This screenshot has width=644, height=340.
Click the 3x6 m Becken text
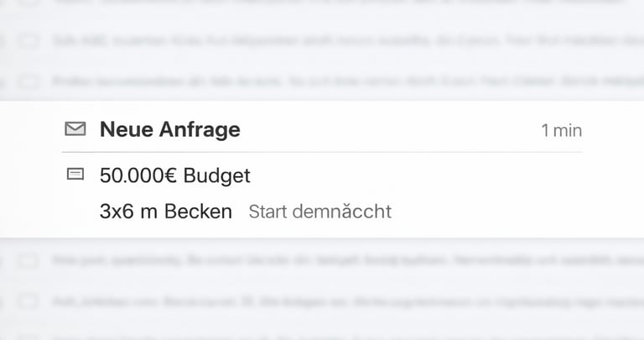click(x=165, y=211)
